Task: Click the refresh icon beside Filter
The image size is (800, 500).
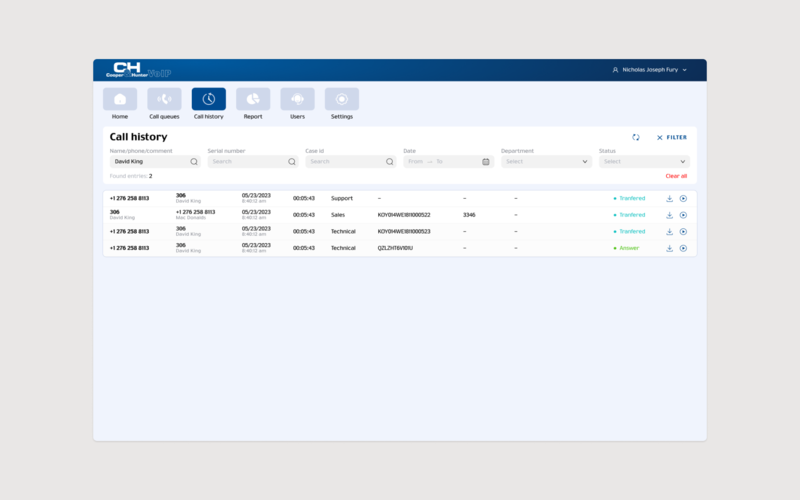Action: 636,137
